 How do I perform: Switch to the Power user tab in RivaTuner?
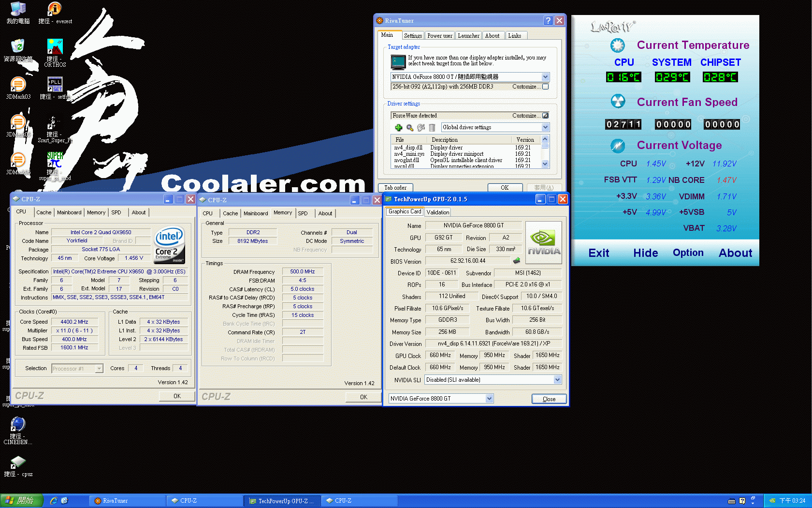[440, 36]
